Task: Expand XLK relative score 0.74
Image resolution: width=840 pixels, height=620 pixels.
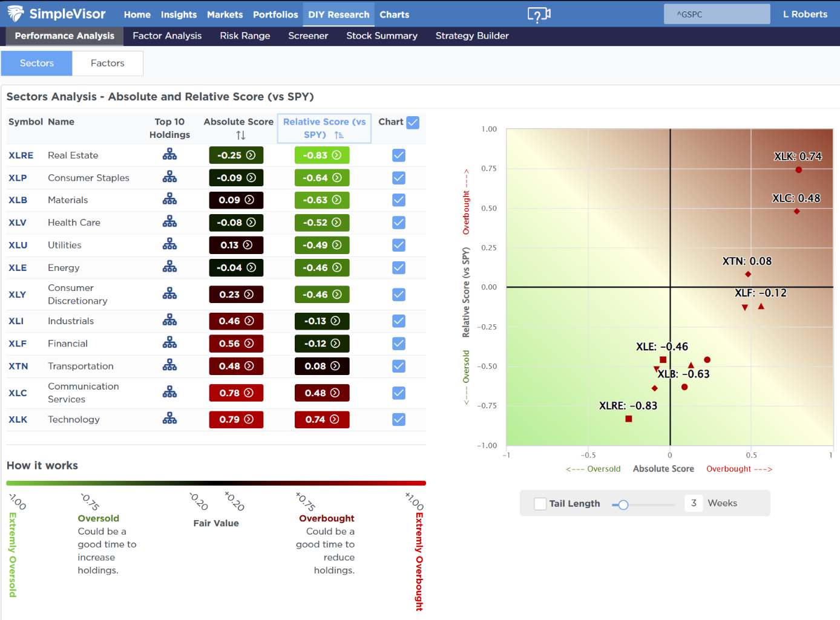Action: pyautogui.click(x=322, y=419)
